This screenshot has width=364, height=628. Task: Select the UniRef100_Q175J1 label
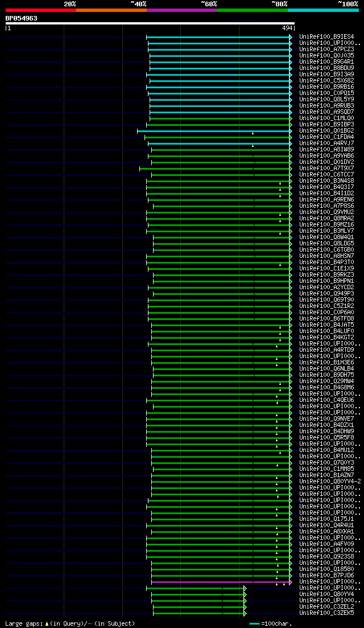[326, 519]
